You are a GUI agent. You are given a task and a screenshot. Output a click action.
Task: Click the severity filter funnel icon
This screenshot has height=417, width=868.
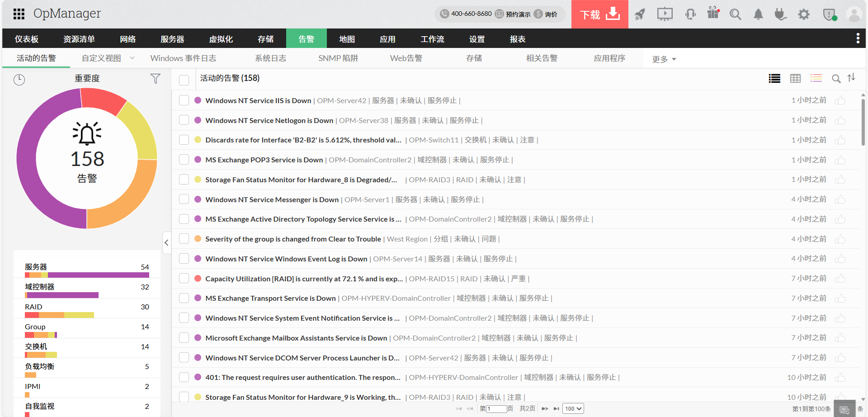coord(155,79)
